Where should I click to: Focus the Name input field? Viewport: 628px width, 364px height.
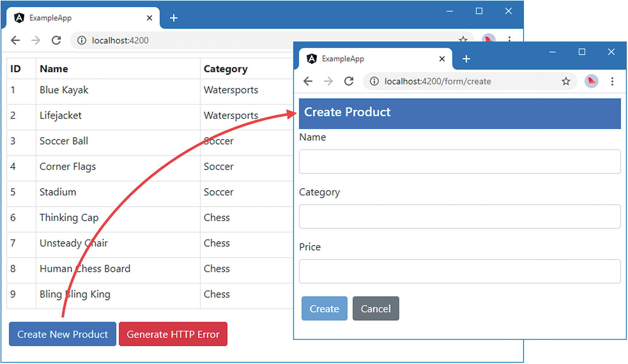click(x=460, y=161)
